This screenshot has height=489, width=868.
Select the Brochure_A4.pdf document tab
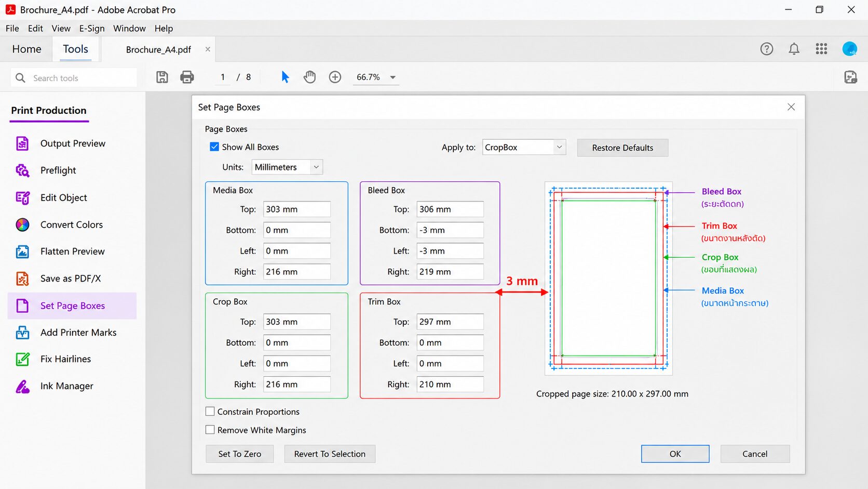coord(158,50)
